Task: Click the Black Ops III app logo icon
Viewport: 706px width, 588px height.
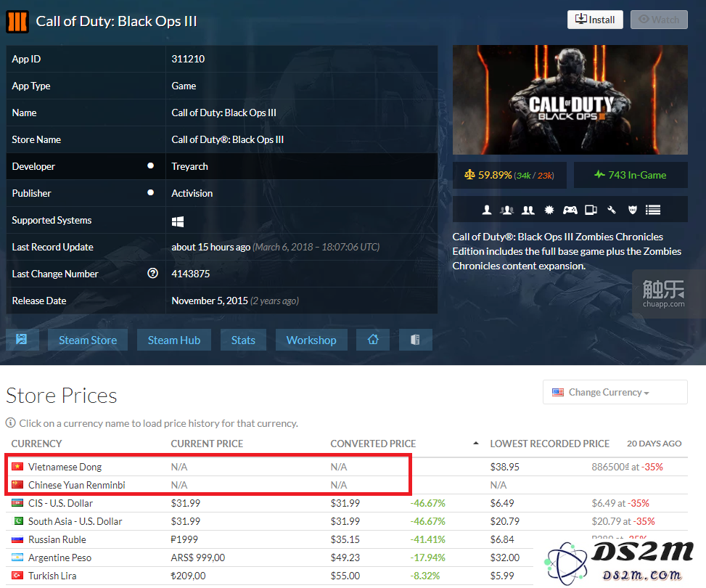Action: click(17, 21)
